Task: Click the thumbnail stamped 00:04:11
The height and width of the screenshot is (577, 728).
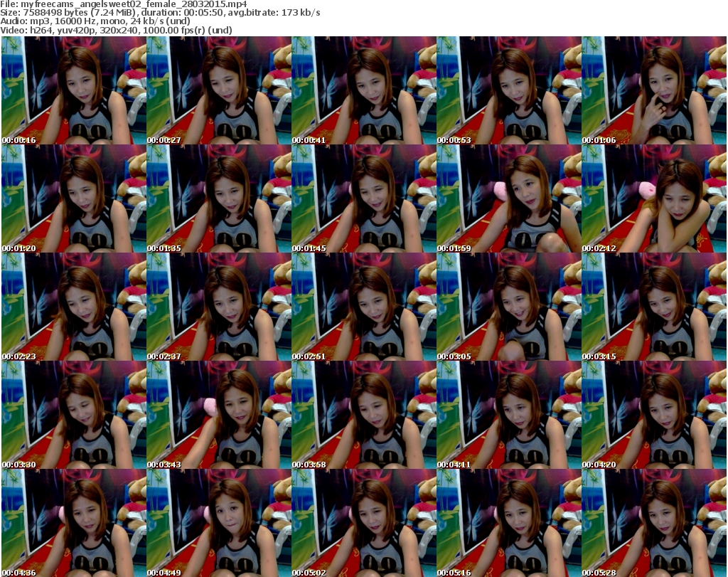Action: pos(509,415)
